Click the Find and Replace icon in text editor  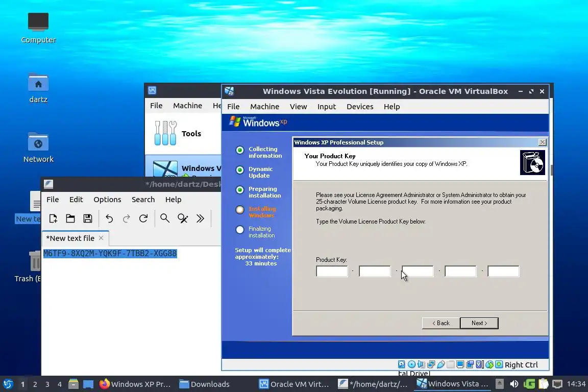tap(183, 218)
